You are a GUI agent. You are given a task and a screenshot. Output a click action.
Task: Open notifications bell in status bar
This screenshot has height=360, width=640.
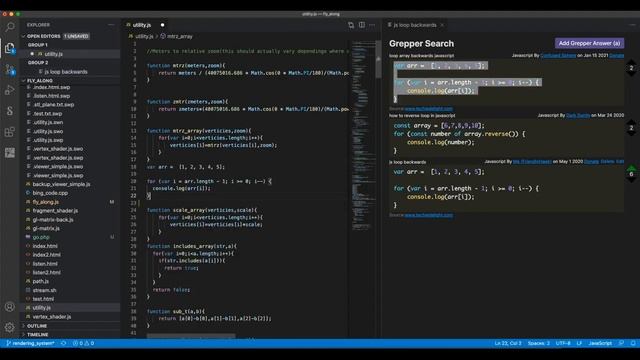coord(633,343)
